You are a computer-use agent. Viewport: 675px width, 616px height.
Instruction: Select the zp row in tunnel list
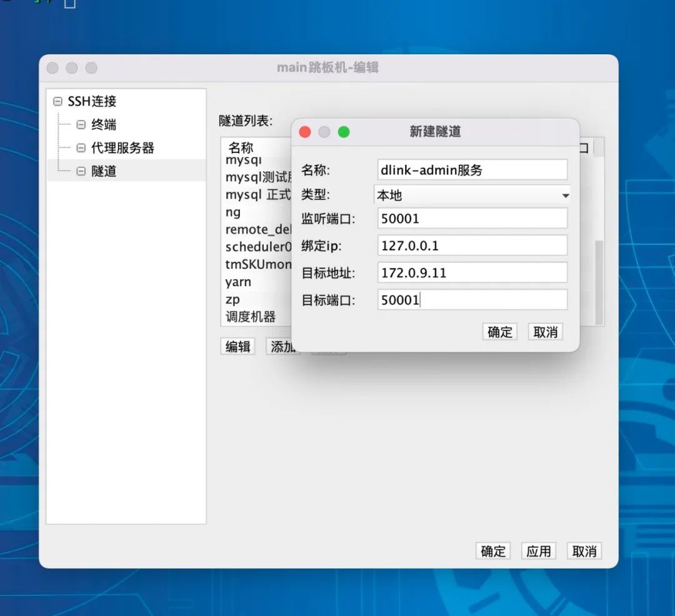tap(257, 299)
